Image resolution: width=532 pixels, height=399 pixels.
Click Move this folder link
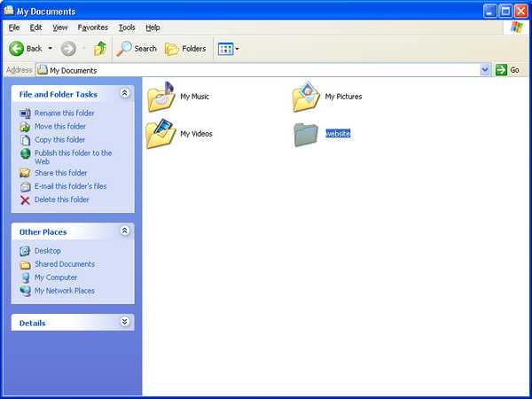tap(60, 126)
